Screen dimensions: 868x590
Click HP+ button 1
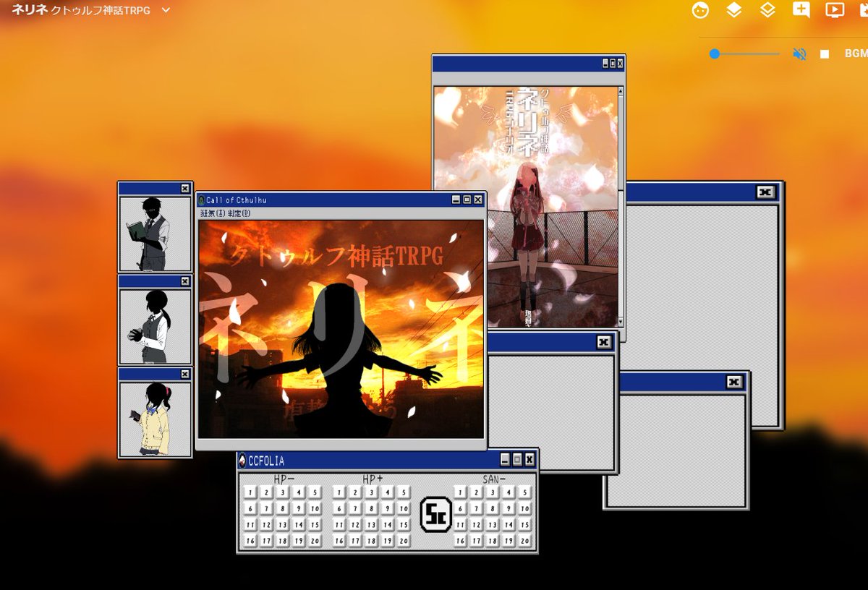pyautogui.click(x=339, y=492)
